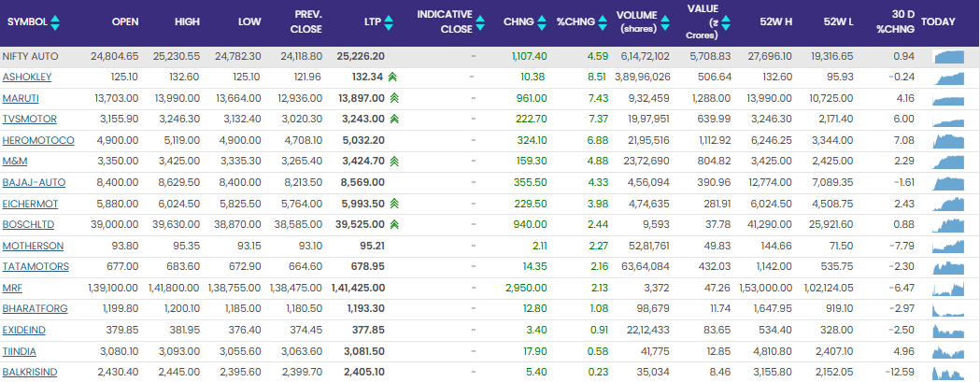The height and width of the screenshot is (382, 980).
Task: Sort table by SYMBOL column arrows
Action: (55, 22)
